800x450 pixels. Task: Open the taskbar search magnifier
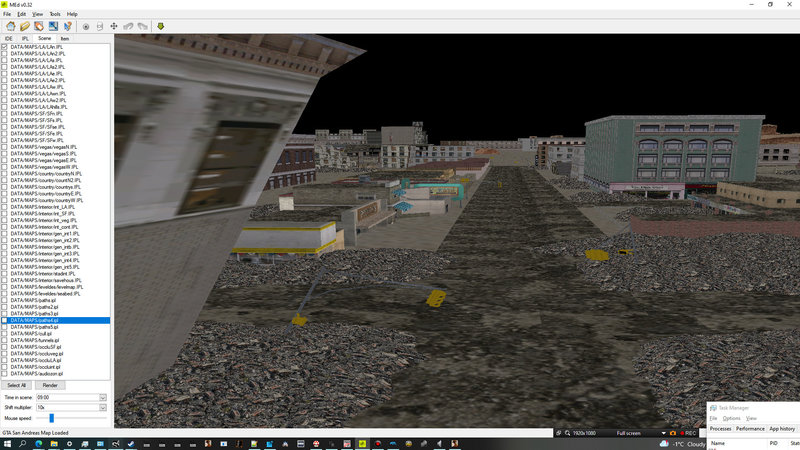(x=22, y=444)
